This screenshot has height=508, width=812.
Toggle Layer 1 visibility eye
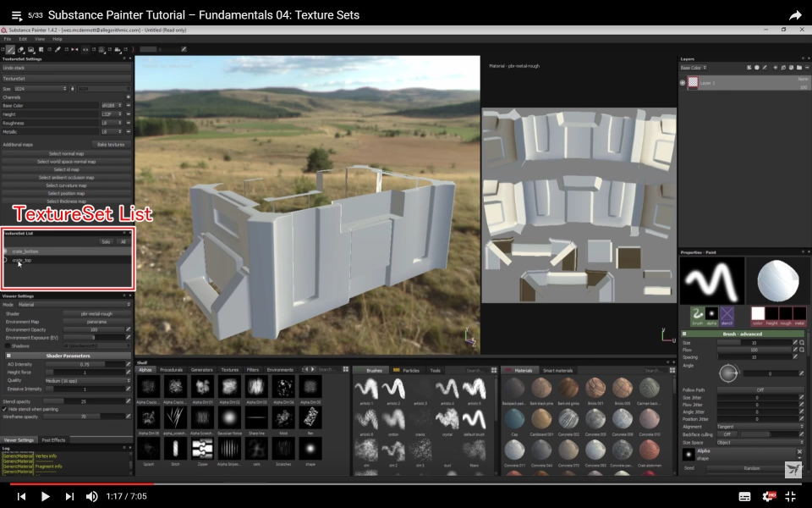pos(683,83)
